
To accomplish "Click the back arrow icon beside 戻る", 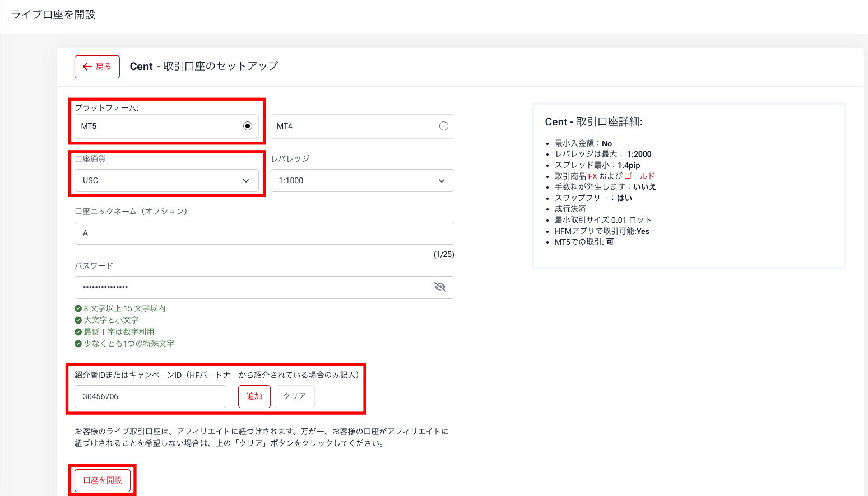I will click(87, 67).
